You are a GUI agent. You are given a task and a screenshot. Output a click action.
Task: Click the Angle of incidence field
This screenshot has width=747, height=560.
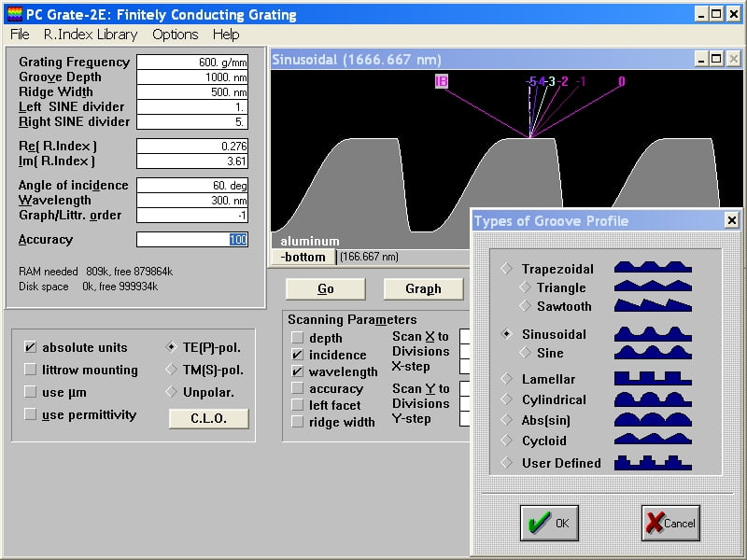(x=192, y=185)
